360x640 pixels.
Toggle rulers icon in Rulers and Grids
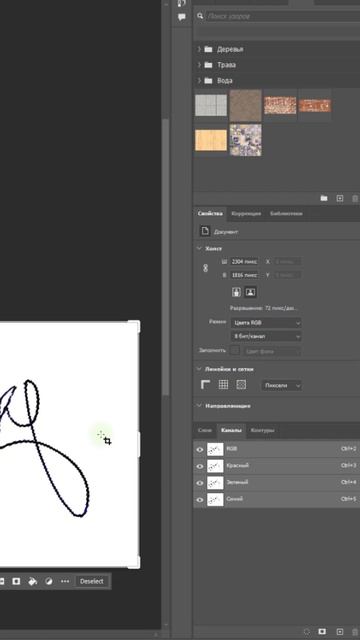[x=205, y=384]
